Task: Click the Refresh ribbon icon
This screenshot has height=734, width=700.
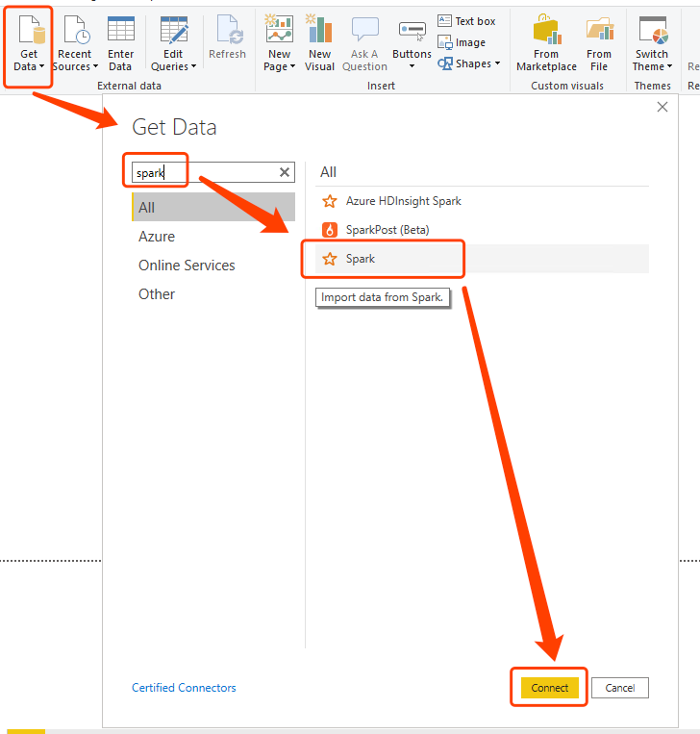Action: 230,29
